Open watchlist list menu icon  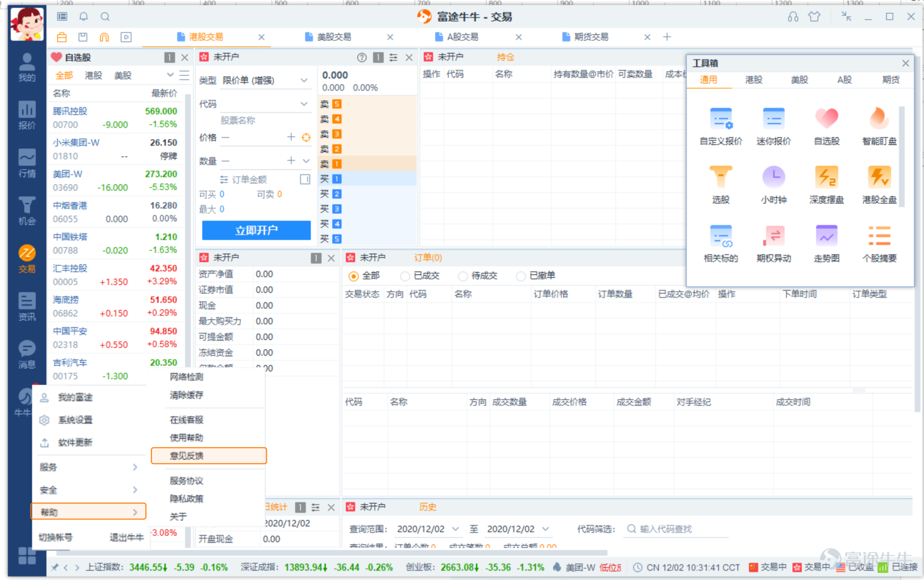[184, 75]
